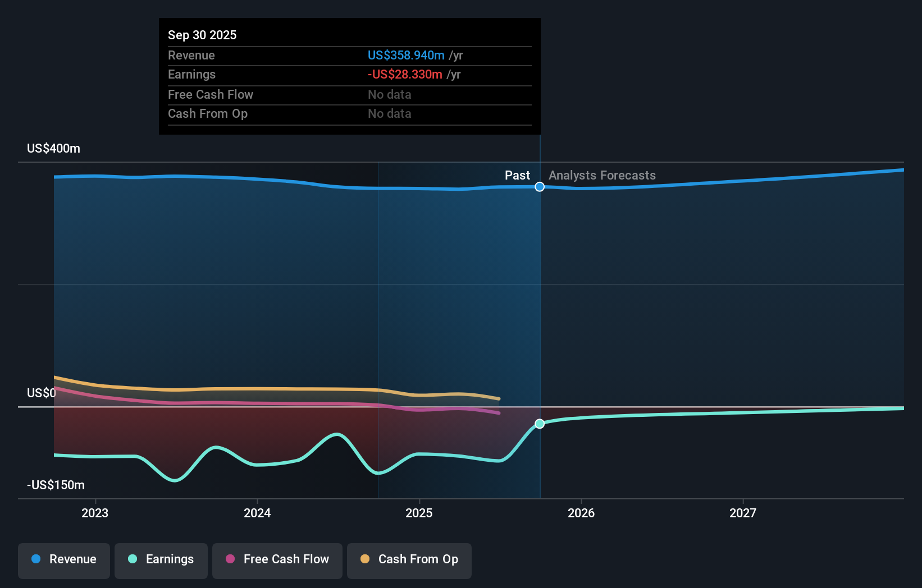Click the US$400m y-axis label
The width and height of the screenshot is (922, 588).
click(x=54, y=148)
